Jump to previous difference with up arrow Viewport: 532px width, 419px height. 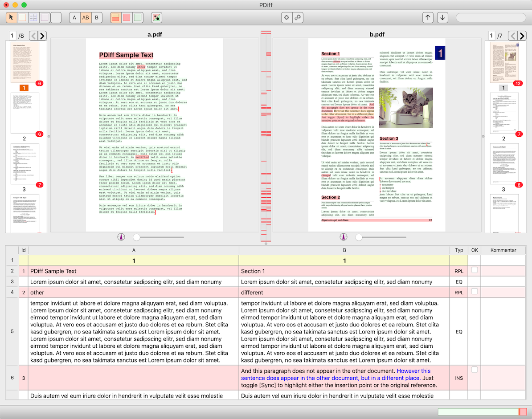pyautogui.click(x=428, y=17)
